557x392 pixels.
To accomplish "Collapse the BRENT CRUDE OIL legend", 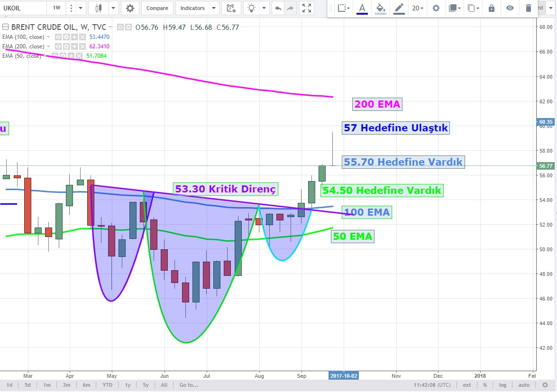I will point(5,27).
